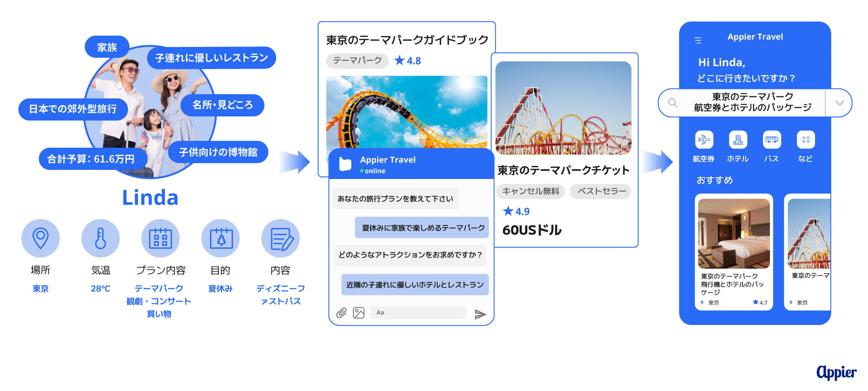Open the hotel room package card image
Image resolution: width=868 pixels, height=391 pixels.
click(734, 234)
